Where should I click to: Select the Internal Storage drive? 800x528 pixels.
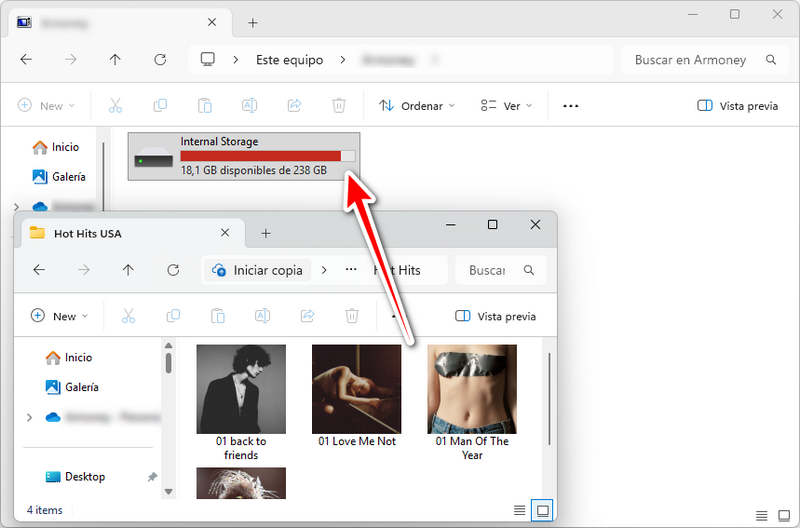point(244,156)
